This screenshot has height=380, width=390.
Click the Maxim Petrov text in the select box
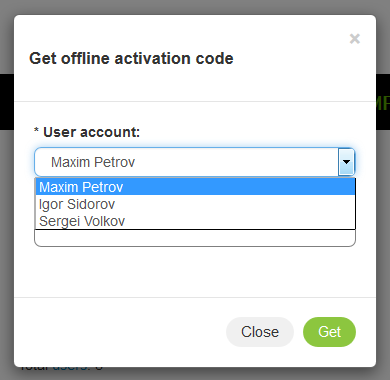tap(93, 162)
